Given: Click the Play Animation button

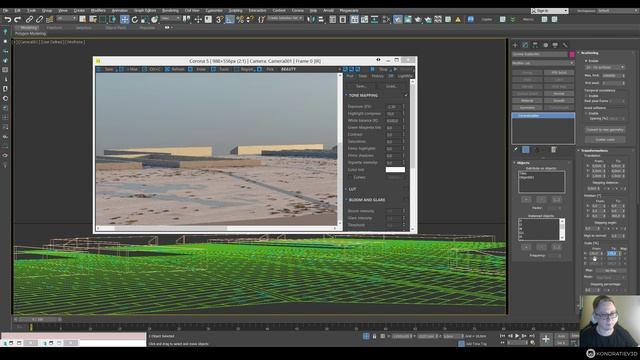Looking at the screenshot, I should tap(517, 336).
